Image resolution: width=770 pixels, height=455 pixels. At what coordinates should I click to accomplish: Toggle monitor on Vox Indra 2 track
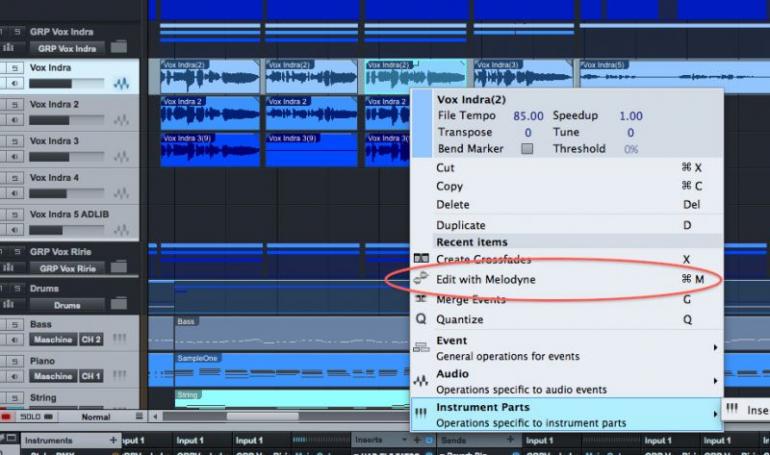coord(15,120)
